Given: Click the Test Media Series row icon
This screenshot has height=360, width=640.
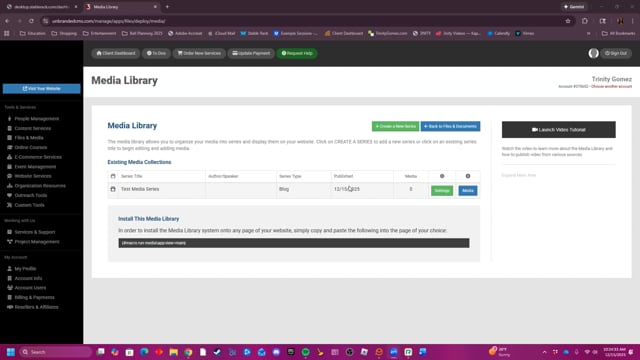Looking at the screenshot, I should 113,189.
